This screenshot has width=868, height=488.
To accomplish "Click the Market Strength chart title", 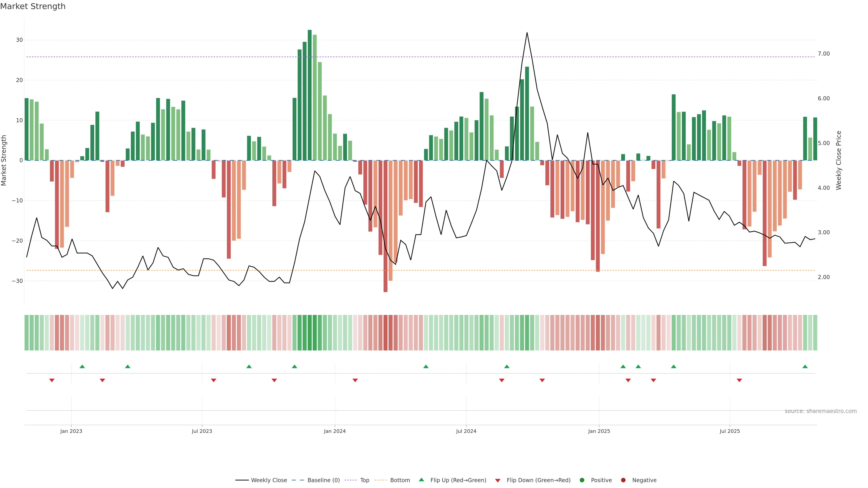I will tap(33, 6).
